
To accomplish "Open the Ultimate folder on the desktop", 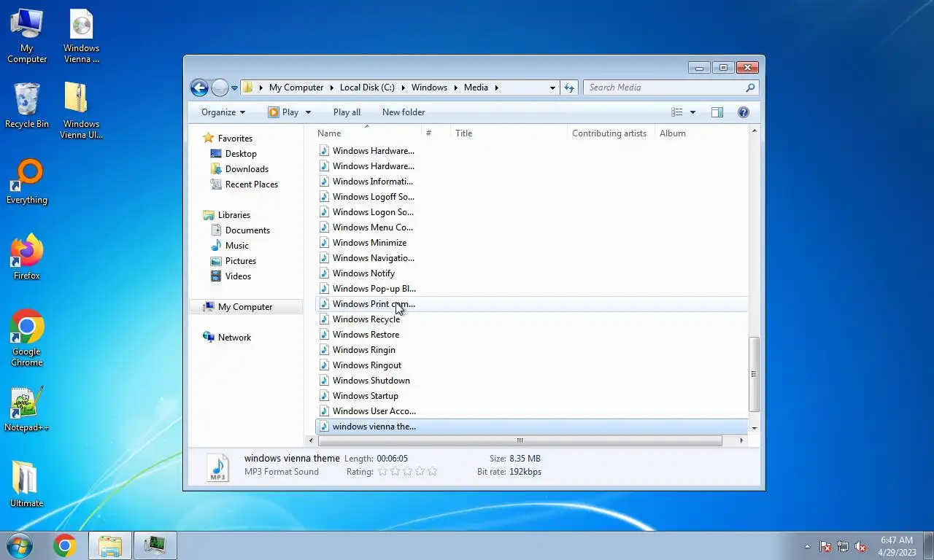I will 26,484.
